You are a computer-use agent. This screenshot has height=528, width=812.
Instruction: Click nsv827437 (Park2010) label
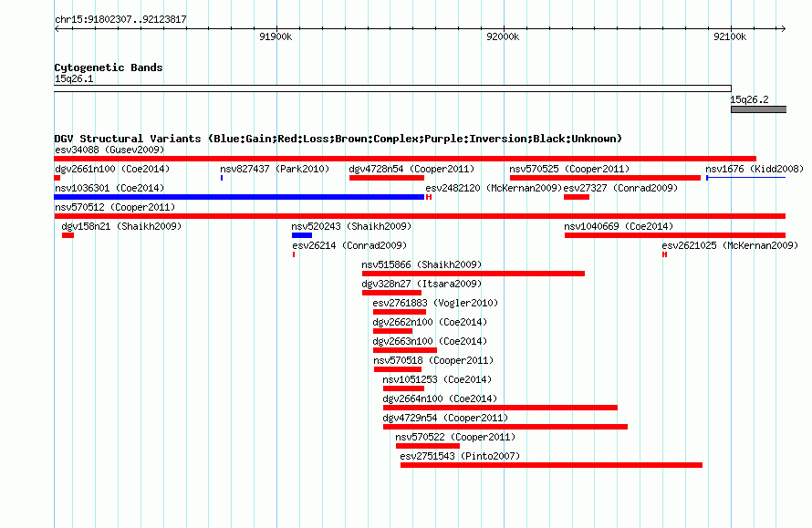click(275, 169)
